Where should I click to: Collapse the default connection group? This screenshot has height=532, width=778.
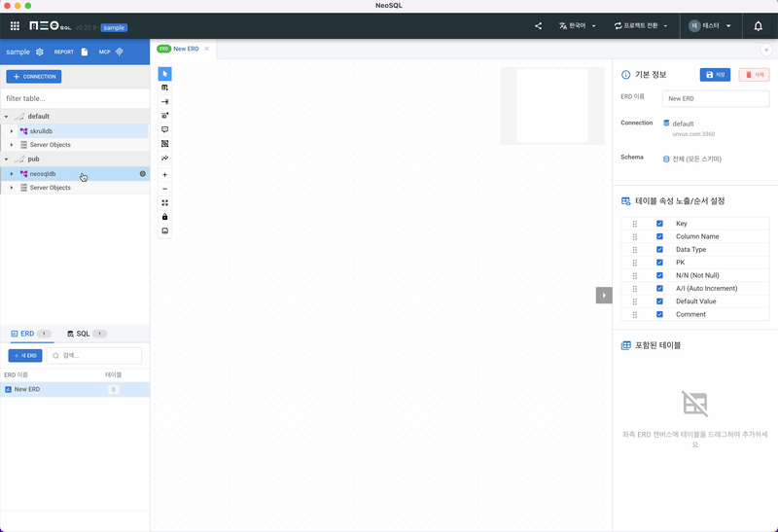(6, 117)
